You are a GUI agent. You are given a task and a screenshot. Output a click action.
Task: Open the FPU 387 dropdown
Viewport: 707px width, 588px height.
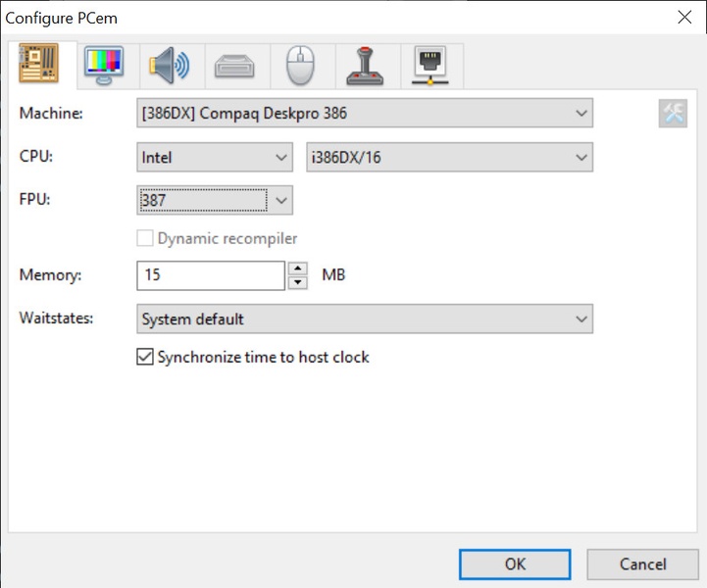point(214,200)
